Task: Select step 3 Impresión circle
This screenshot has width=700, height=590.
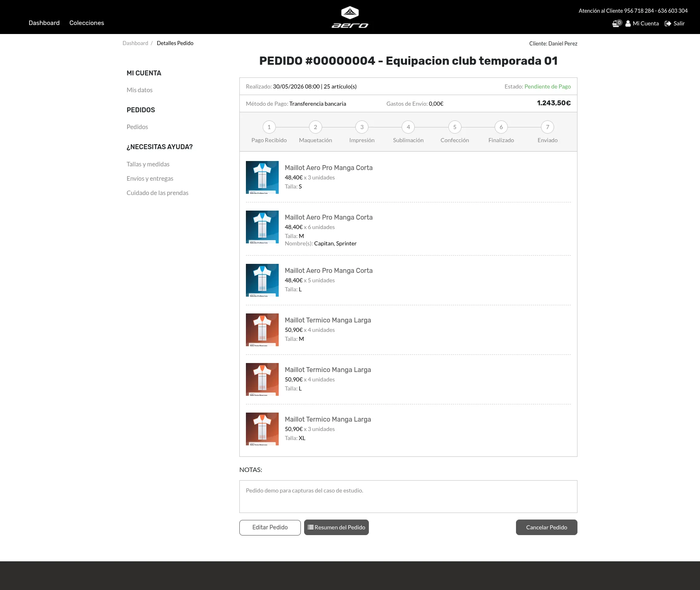Action: click(x=362, y=127)
